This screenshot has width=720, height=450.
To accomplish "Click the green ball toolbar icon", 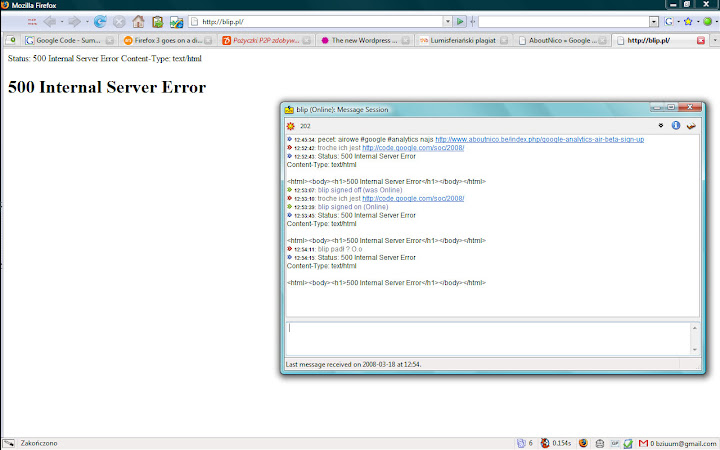I will point(708,22).
